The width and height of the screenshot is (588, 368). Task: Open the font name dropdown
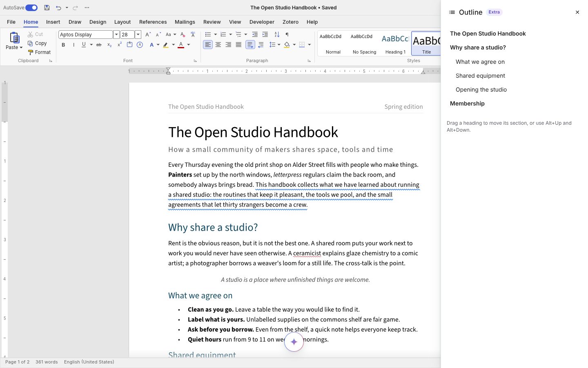116,35
